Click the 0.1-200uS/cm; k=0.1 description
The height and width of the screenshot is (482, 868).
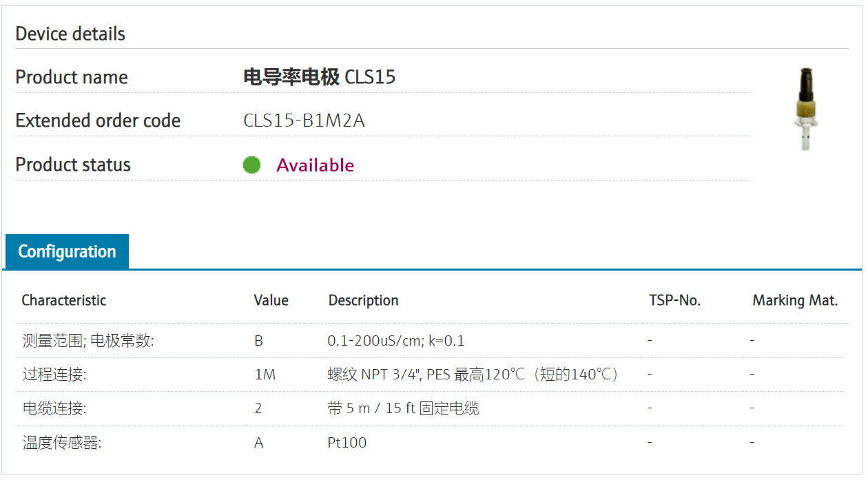pos(396,341)
